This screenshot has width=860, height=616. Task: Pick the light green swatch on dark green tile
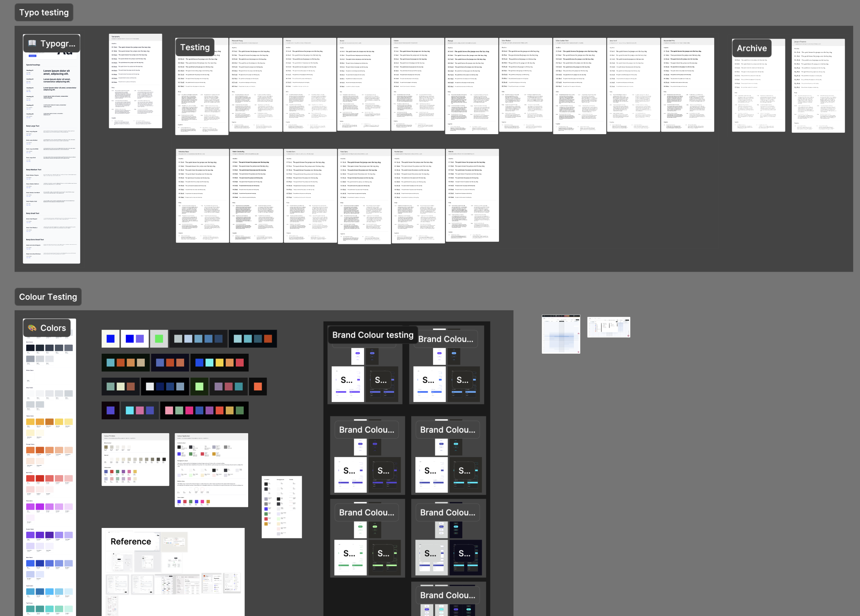199,386
